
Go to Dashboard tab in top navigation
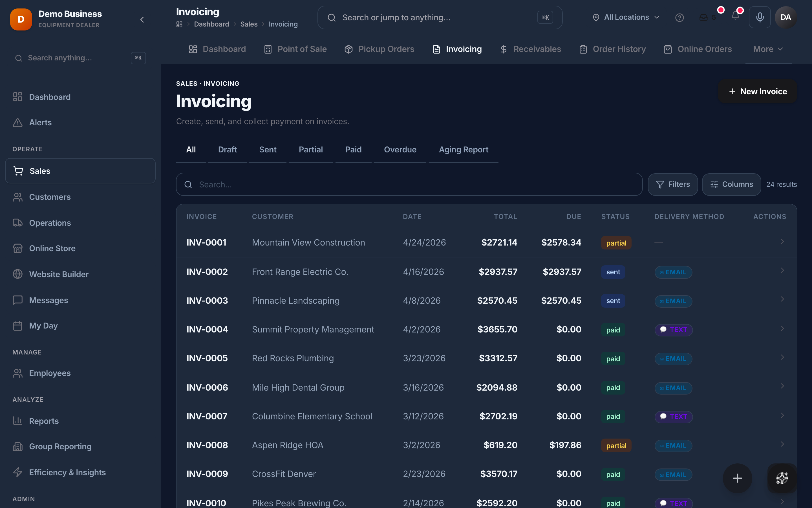tap(217, 49)
